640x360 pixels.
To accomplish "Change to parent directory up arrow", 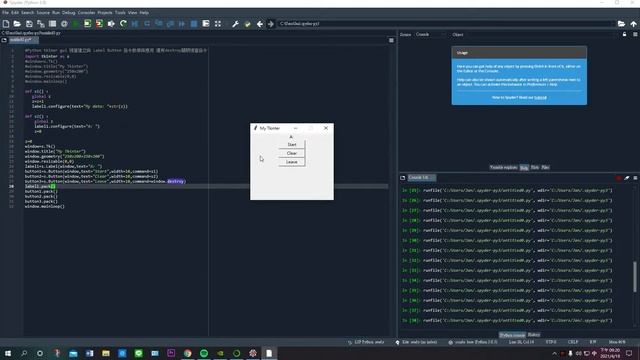I will [x=633, y=24].
